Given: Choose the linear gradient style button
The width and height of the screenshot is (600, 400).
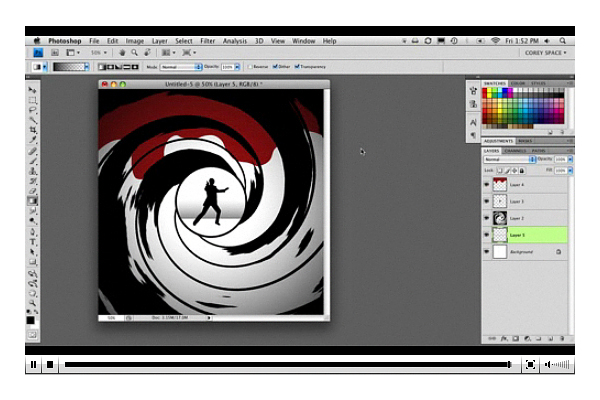Looking at the screenshot, I should (x=101, y=67).
